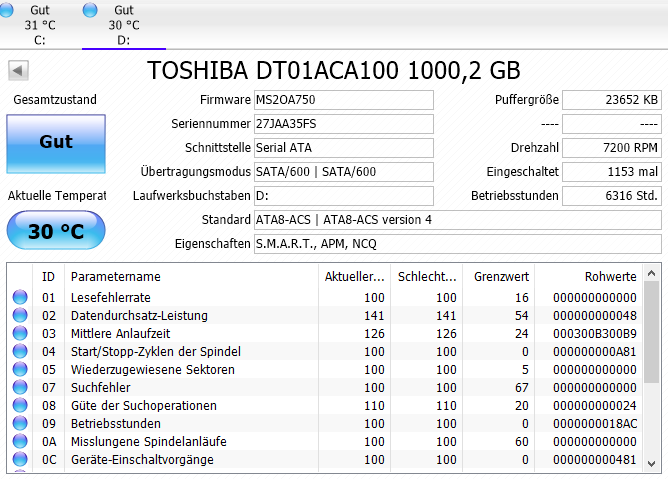Click the scrollbar down arrow

point(651,463)
